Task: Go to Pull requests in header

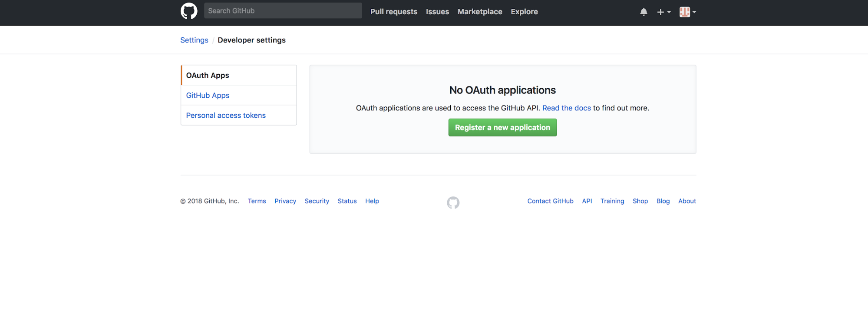Action: (x=393, y=12)
